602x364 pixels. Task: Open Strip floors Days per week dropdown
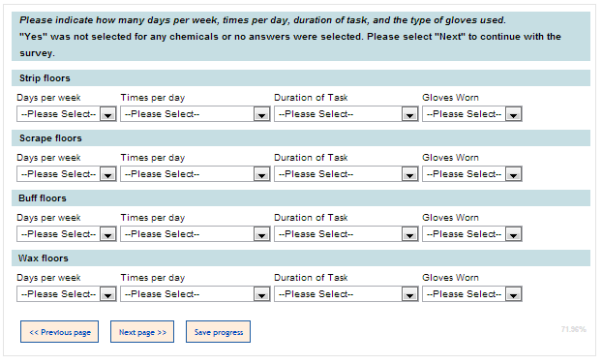pos(67,114)
